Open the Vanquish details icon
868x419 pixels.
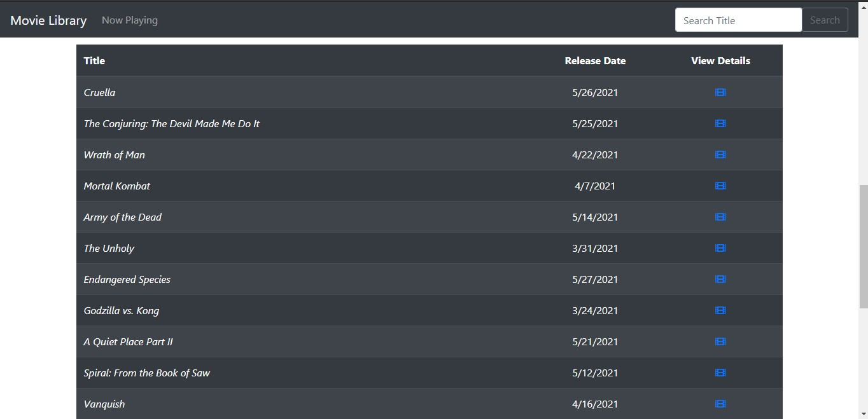tap(720, 403)
